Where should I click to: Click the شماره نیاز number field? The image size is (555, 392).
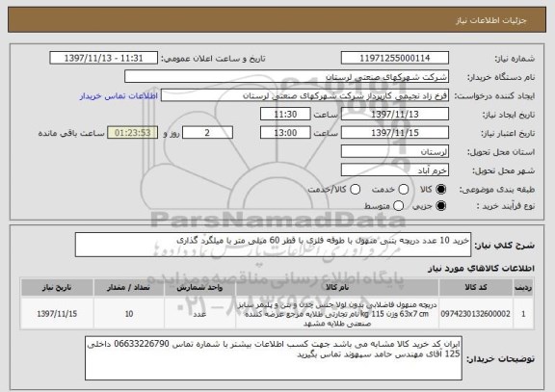395,58
